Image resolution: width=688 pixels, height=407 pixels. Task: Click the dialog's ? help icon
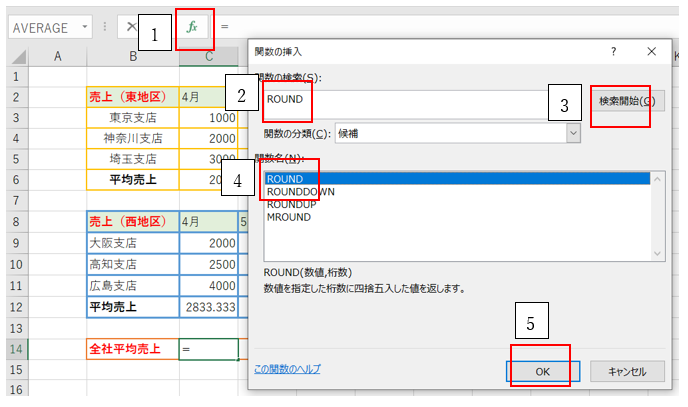tap(612, 52)
